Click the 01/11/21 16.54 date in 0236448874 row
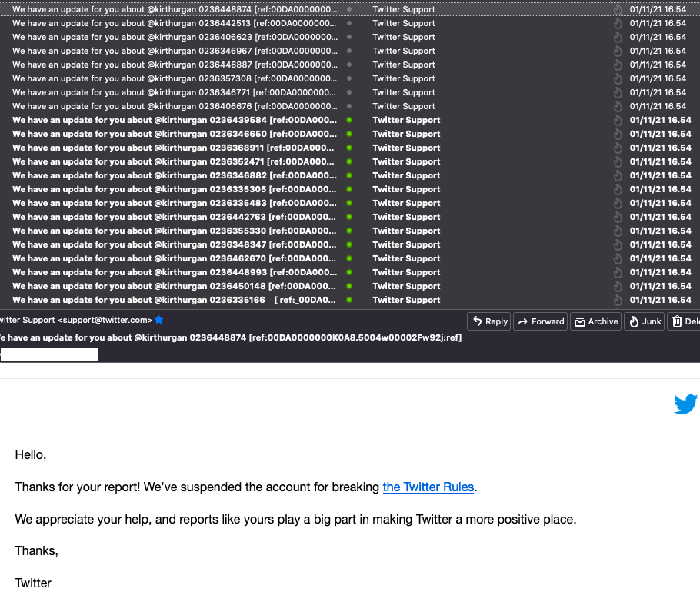Image resolution: width=700 pixels, height=595 pixels. point(658,9)
